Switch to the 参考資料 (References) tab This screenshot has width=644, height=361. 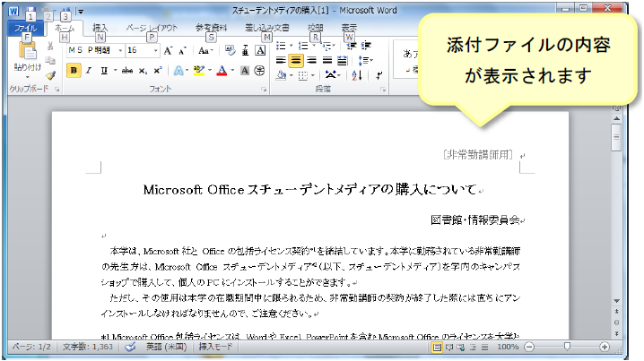click(x=211, y=28)
